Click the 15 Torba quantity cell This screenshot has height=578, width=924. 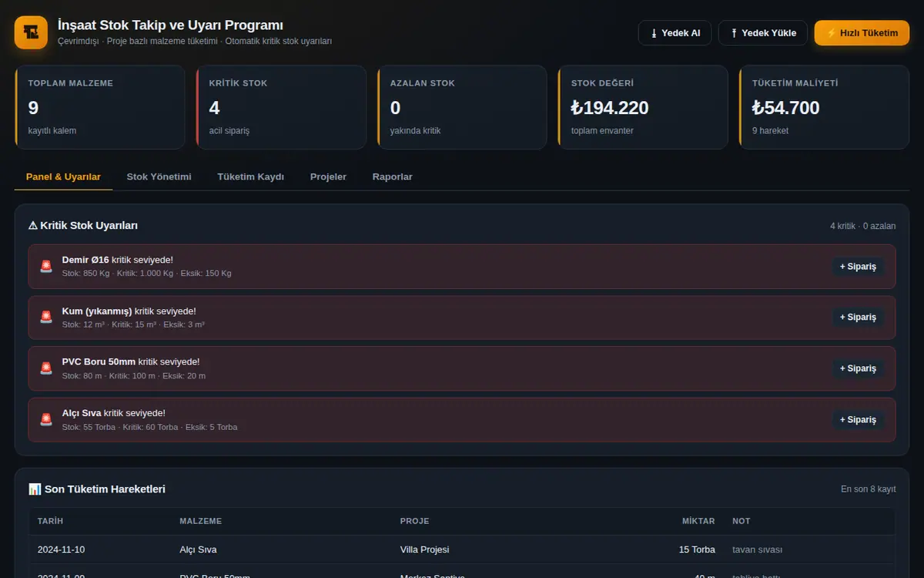click(x=697, y=550)
